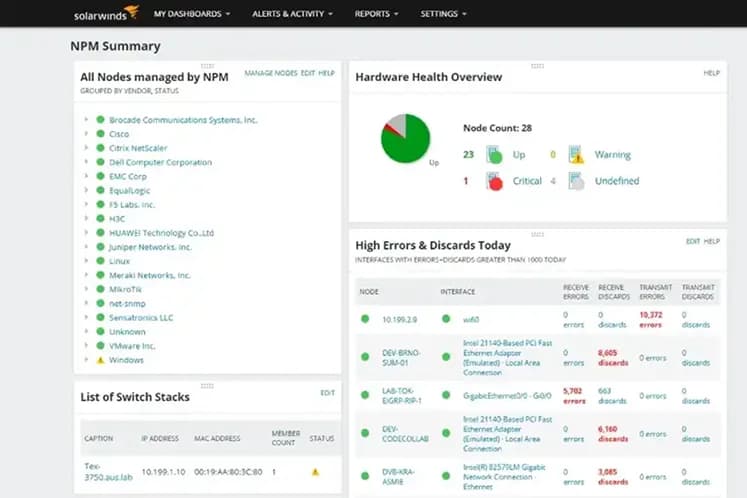
Task: Click Help in Hardware Health Overview
Action: point(711,73)
